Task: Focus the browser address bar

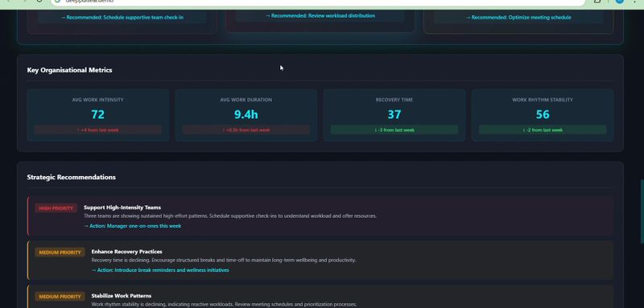Action: pos(318,2)
